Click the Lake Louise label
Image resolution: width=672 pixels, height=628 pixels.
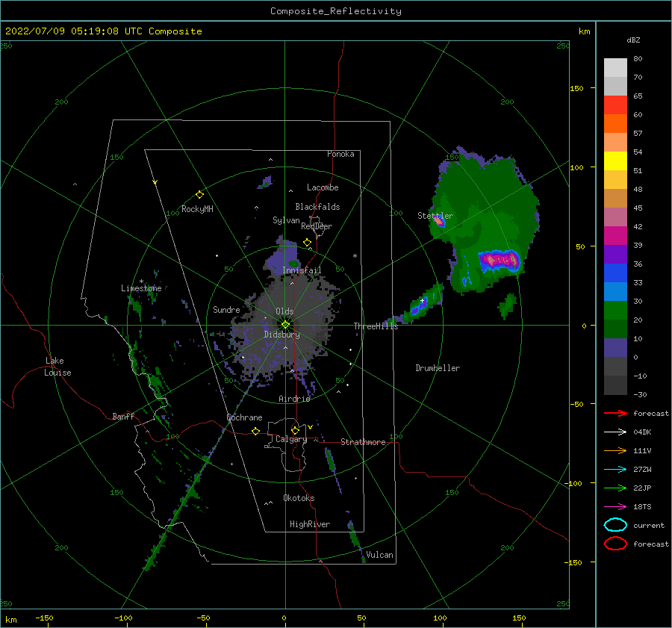(x=57, y=367)
